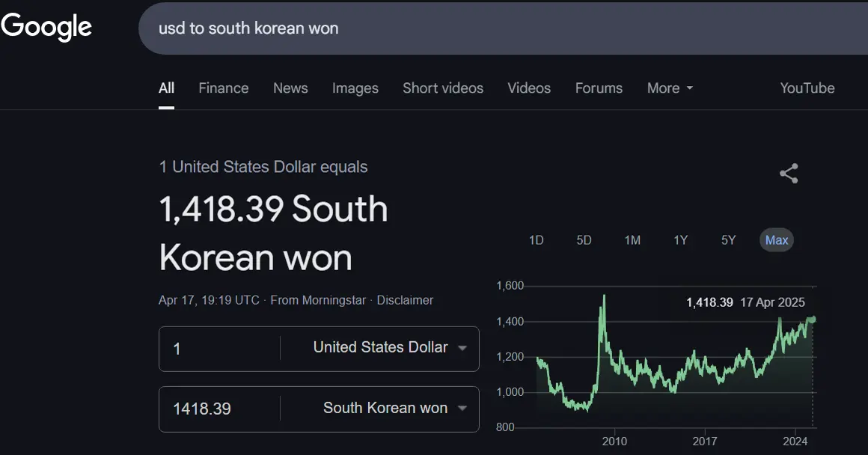The height and width of the screenshot is (455, 868).
Task: Click the Google logo
Action: point(46,27)
